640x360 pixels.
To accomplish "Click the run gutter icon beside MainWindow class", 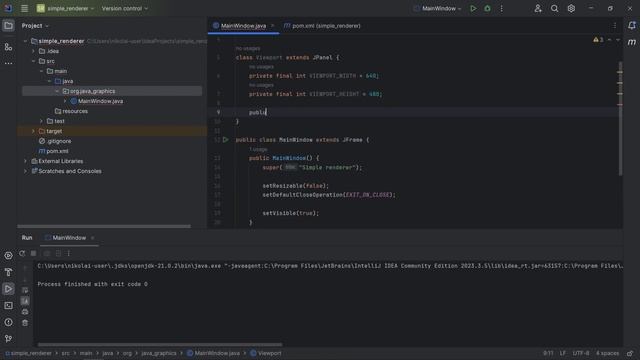I will click(x=225, y=140).
